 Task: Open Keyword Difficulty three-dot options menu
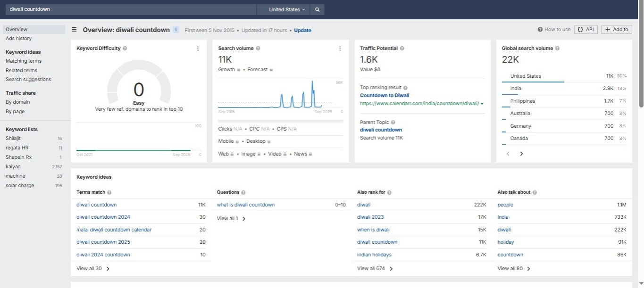pos(198,49)
